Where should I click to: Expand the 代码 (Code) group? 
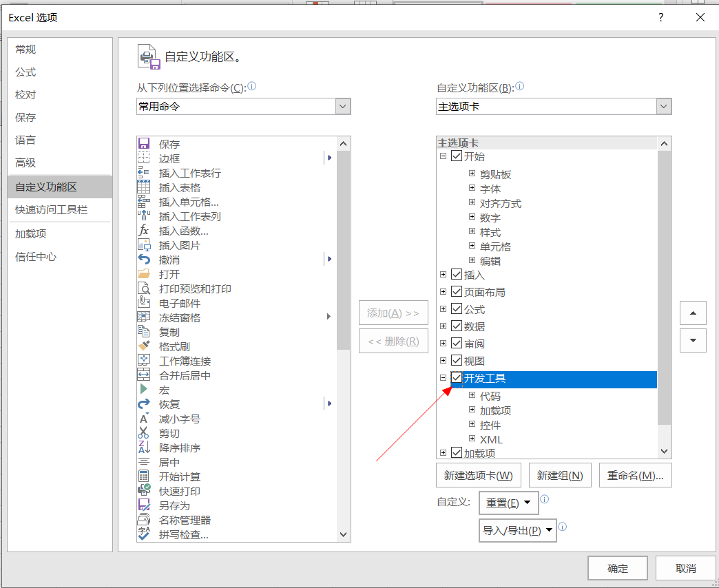(x=472, y=396)
